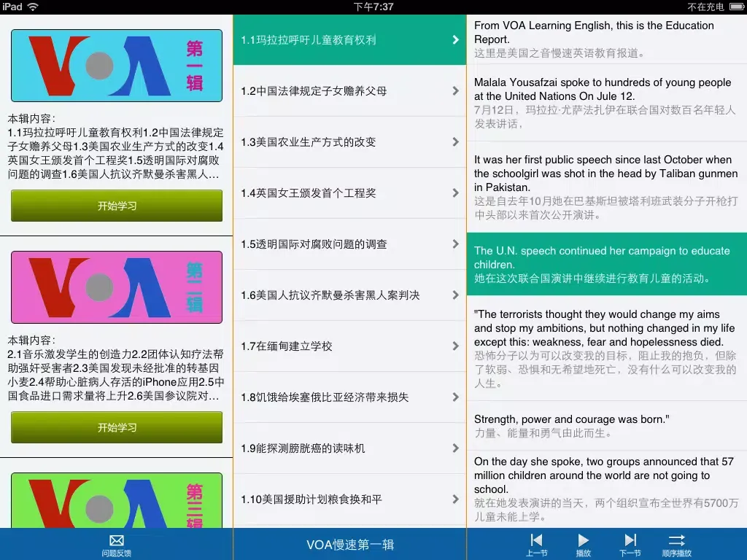Screen dimensions: 747x560
Task: Expand chevron for lesson 1.9
Action: click(x=455, y=448)
